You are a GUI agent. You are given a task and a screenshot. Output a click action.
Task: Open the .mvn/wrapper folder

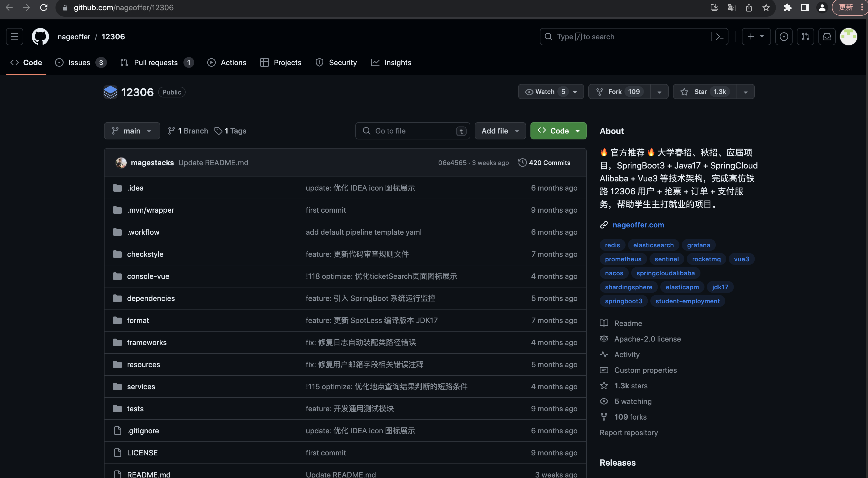[x=150, y=210]
